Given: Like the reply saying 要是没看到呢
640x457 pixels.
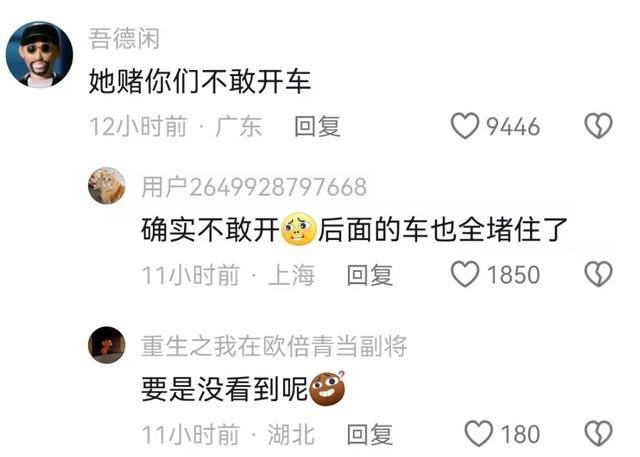Looking at the screenshot, I should [x=479, y=433].
